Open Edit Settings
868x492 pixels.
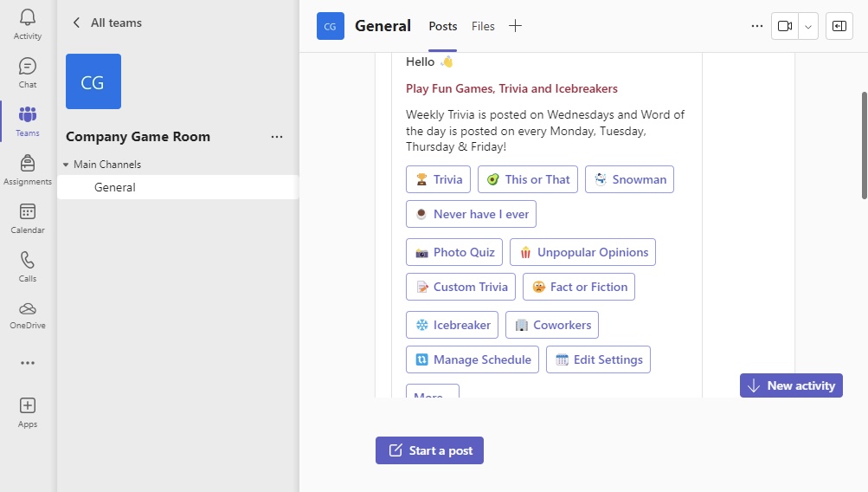(x=598, y=359)
